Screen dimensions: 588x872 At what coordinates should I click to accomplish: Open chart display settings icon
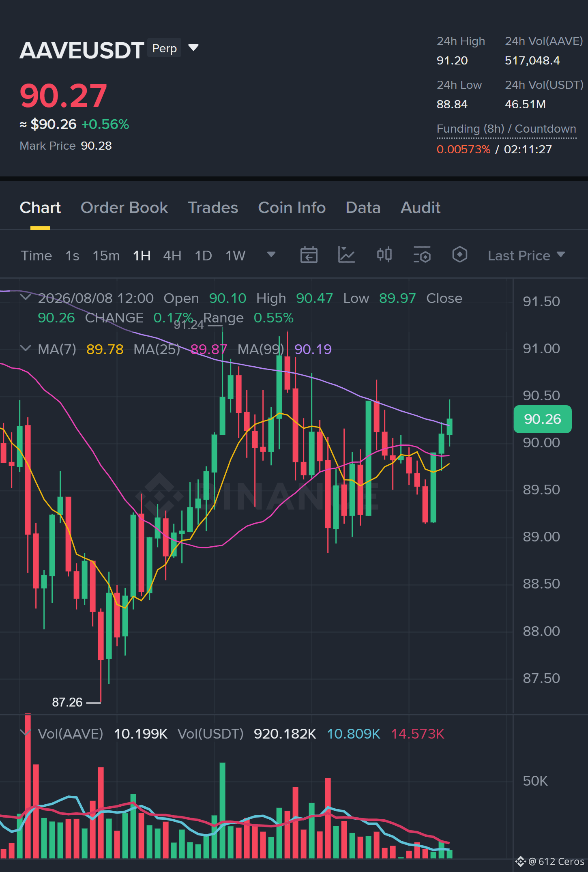[422, 255]
